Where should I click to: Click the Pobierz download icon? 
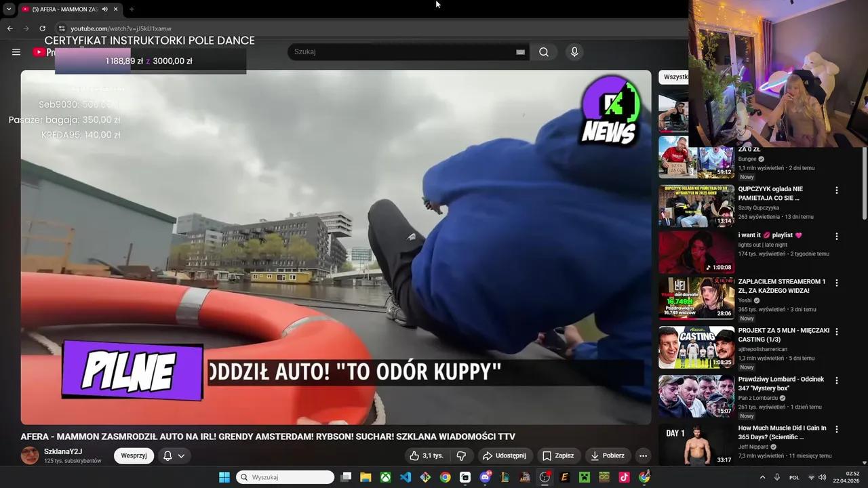coord(595,455)
